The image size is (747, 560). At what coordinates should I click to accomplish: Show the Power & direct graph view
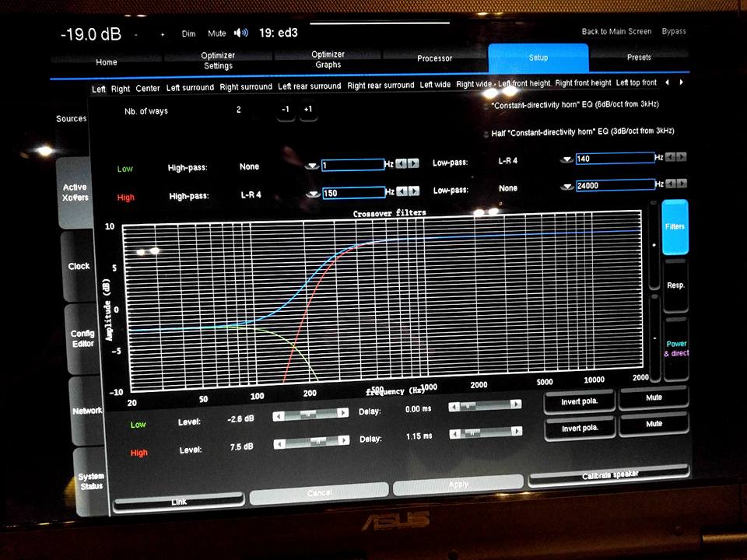tap(676, 348)
